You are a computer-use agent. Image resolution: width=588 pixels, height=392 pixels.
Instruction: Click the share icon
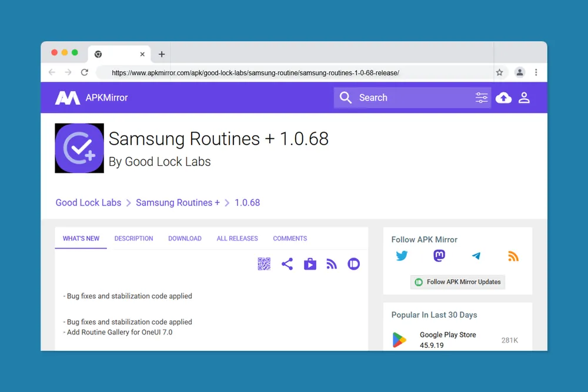[x=287, y=264]
